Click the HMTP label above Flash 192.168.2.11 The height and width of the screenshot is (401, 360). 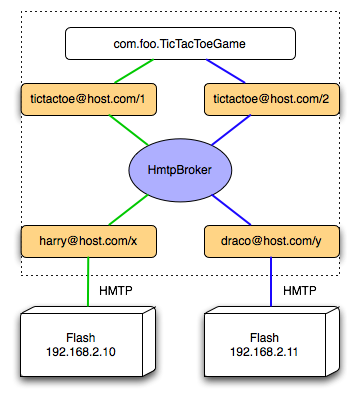pos(300,291)
